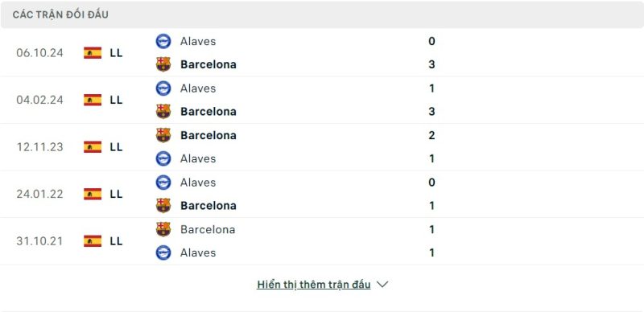Click the Alaves crest in the 06.10.24 match
The image size is (644, 312).
(163, 41)
